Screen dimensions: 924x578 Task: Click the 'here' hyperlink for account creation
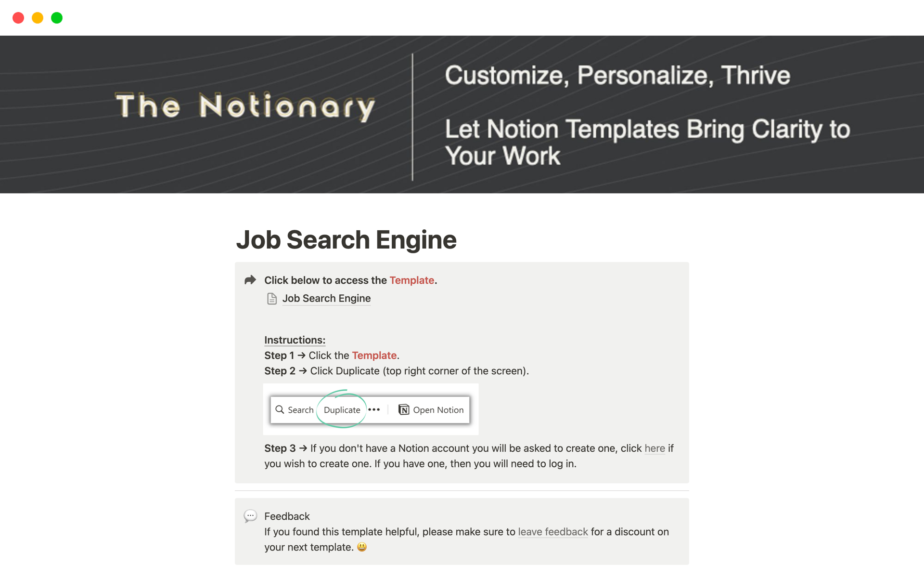pos(654,447)
